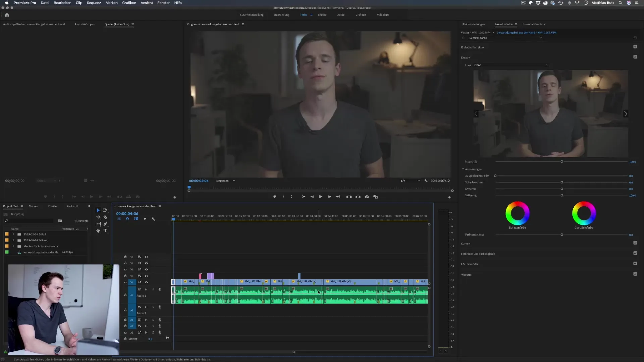This screenshot has height=362, width=644.
Task: Open playback resolution 1/4 dropdown
Action: 410,181
